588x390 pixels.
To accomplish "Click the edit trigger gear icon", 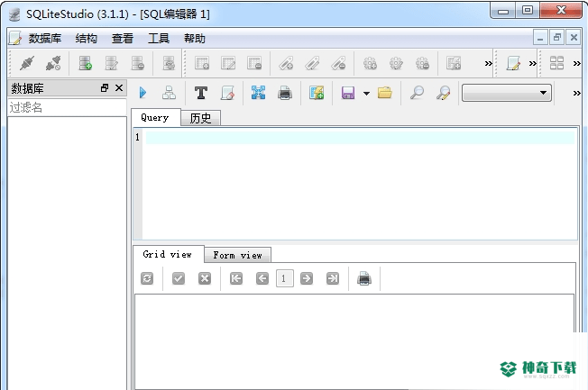I will coord(396,63).
